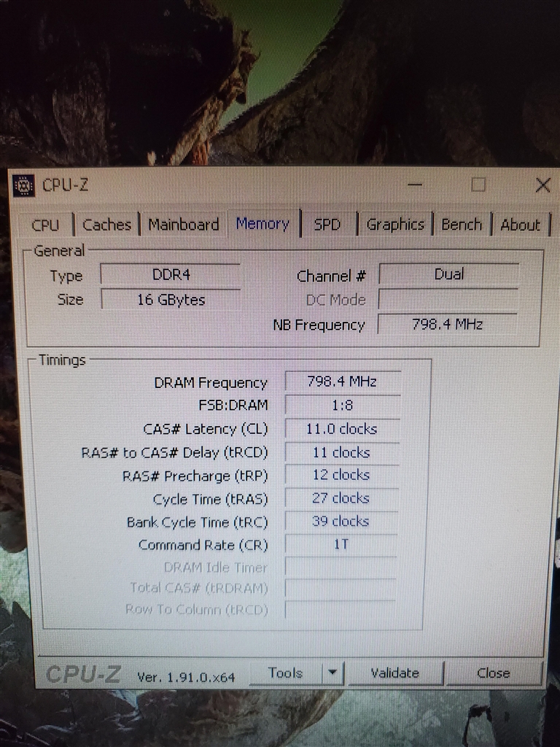560x747 pixels.
Task: Close the window with the X icon
Action: (542, 185)
